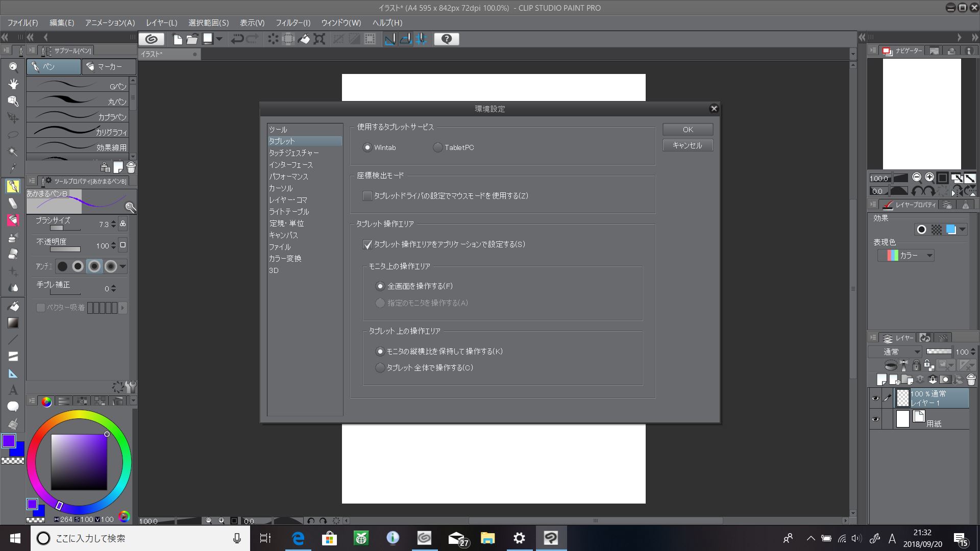Select the Text tool
The height and width of the screenshot is (551, 980).
click(x=13, y=390)
